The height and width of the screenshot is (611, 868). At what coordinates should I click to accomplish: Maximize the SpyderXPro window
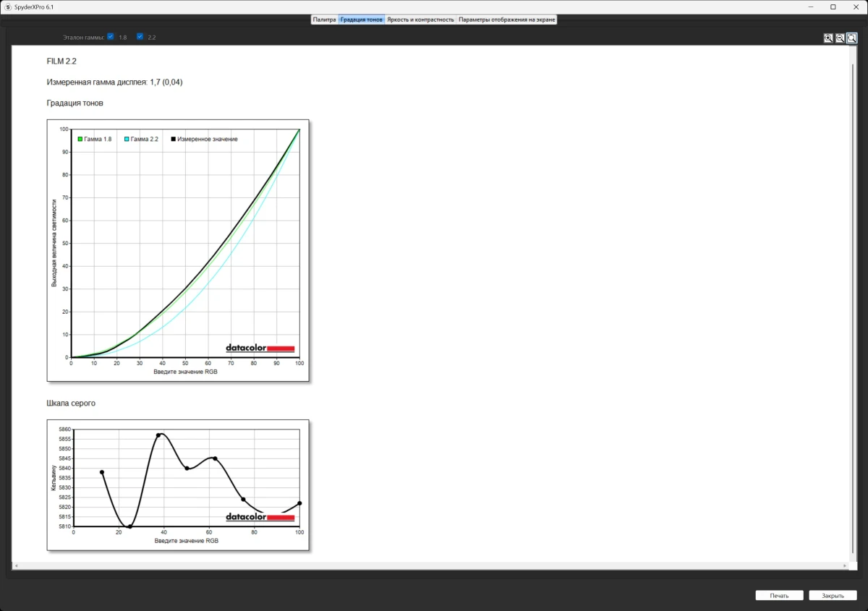833,7
